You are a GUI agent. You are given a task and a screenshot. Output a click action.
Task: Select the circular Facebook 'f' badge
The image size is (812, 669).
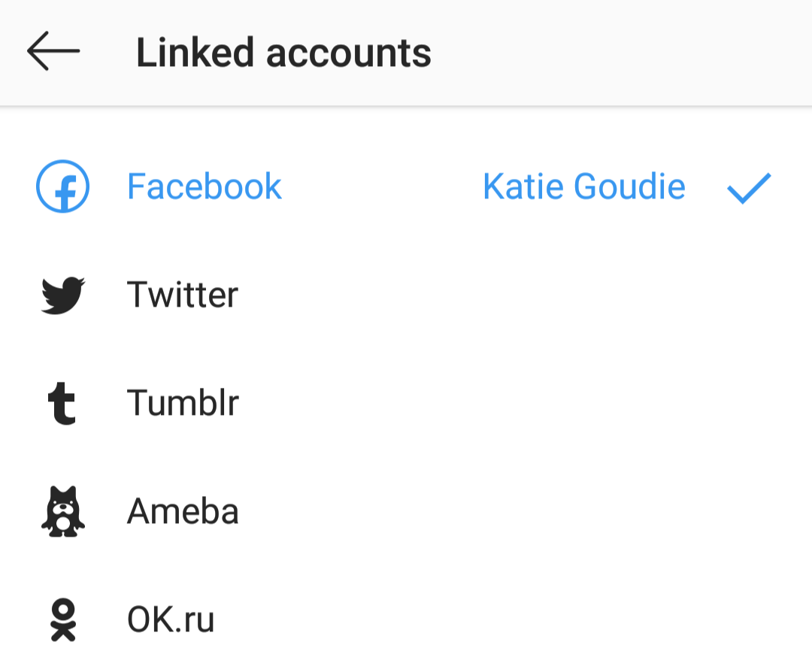(63, 187)
